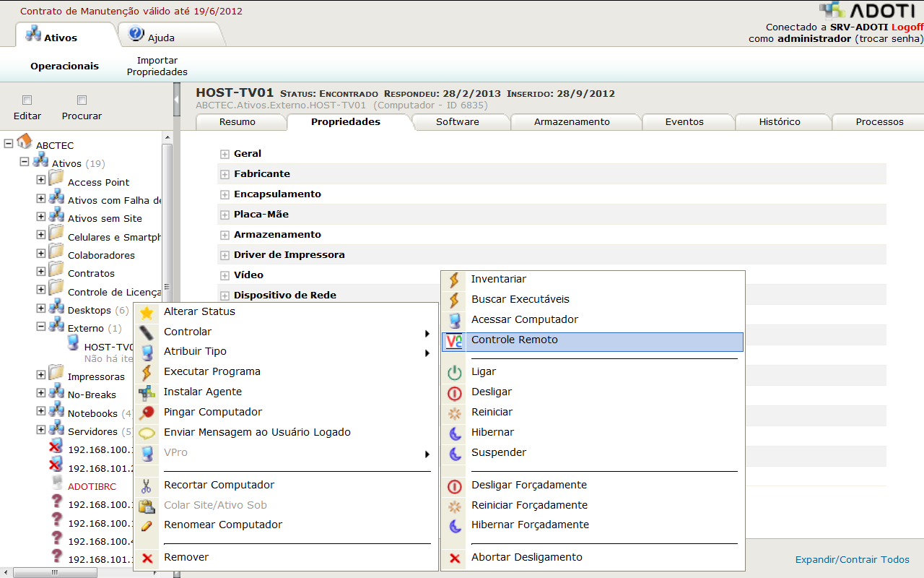Select Notebooks tree item
The width and height of the screenshot is (924, 578).
click(x=92, y=414)
